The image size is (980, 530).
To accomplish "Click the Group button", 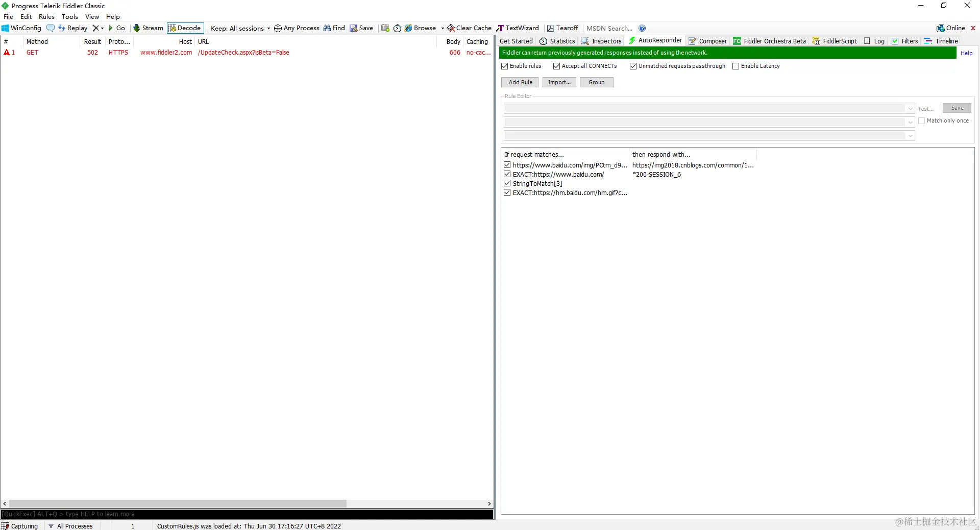I will pyautogui.click(x=596, y=82).
